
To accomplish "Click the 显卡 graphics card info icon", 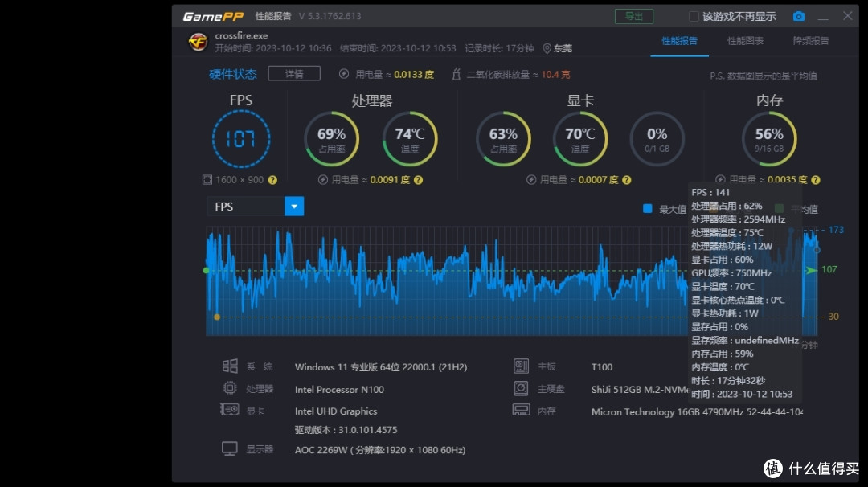I will 231,411.
